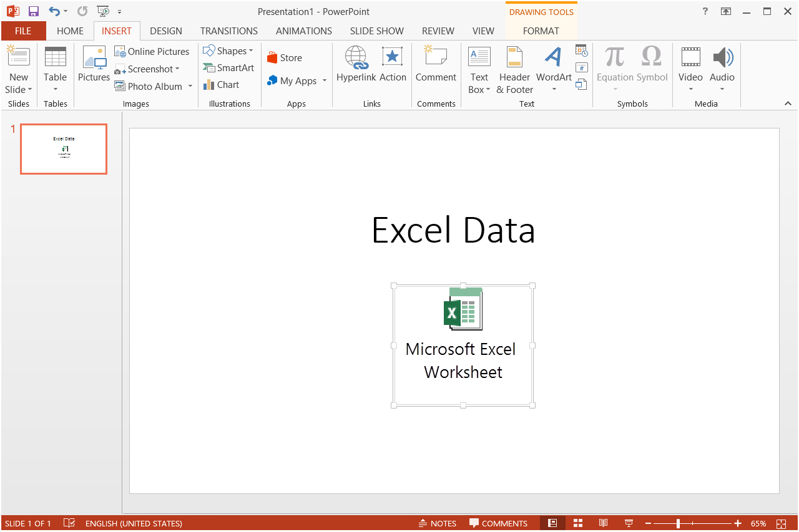
Task: Insert a Chart
Action: coord(222,85)
